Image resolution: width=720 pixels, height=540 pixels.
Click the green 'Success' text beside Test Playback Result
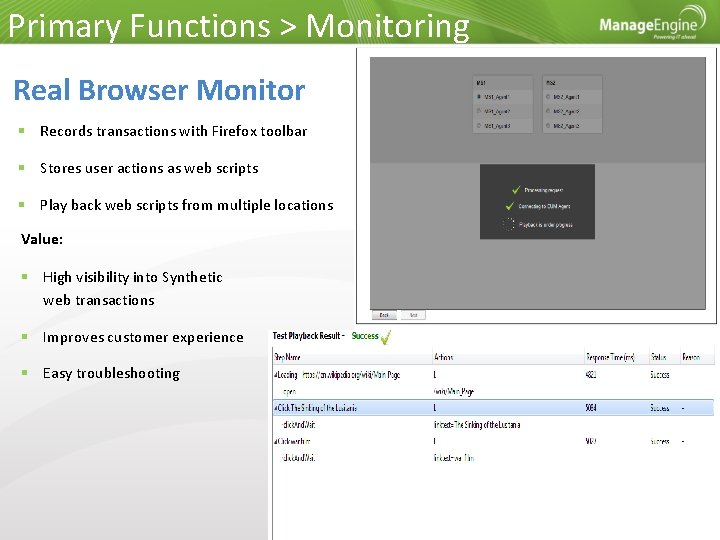point(365,336)
